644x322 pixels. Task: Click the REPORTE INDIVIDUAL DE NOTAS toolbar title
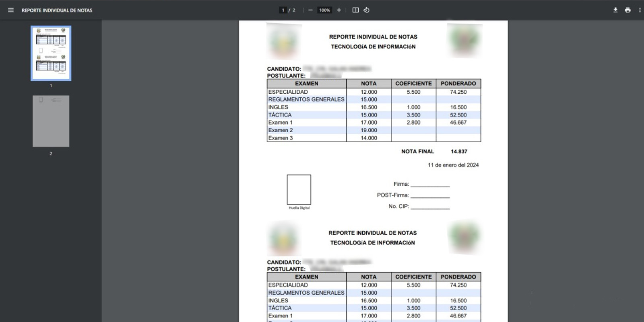(x=57, y=10)
